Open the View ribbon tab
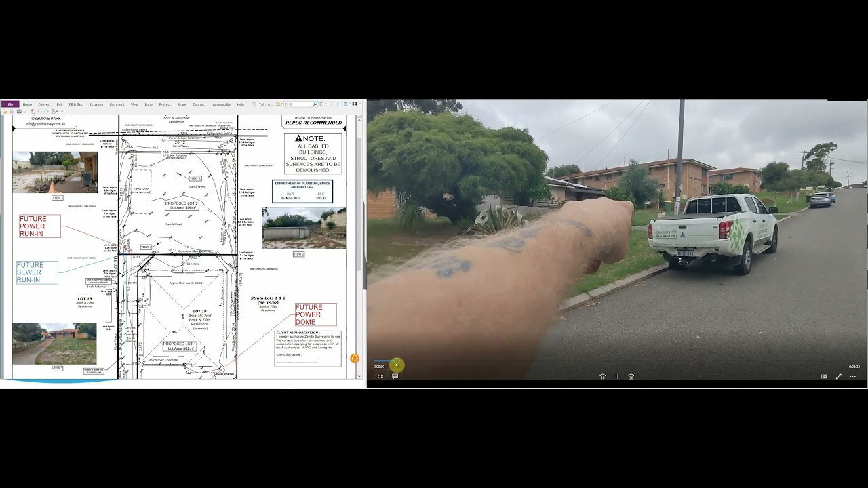The image size is (868, 488). (x=134, y=104)
